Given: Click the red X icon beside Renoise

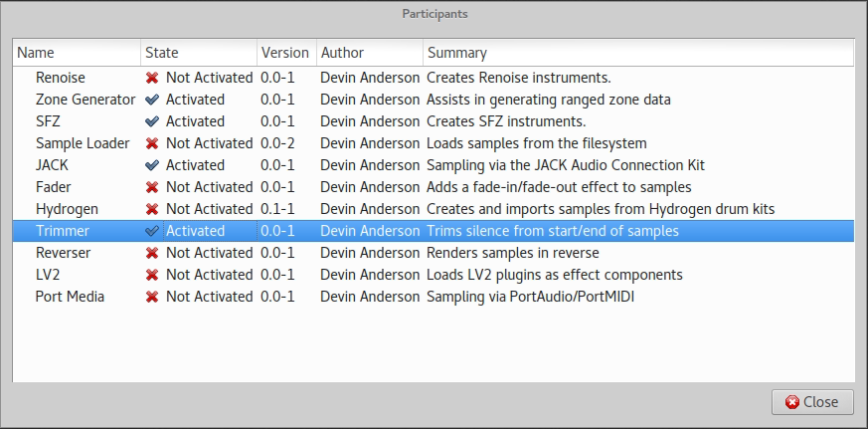Looking at the screenshot, I should 152,78.
